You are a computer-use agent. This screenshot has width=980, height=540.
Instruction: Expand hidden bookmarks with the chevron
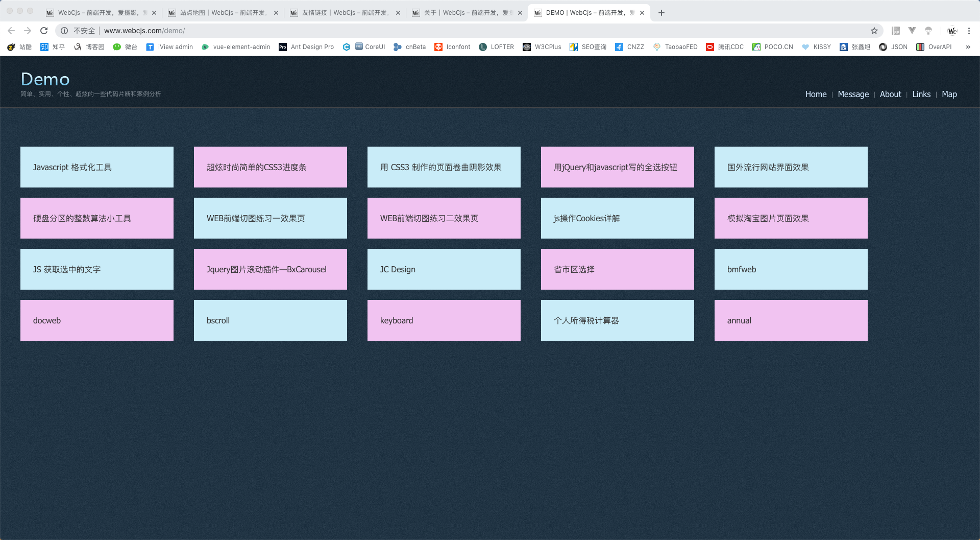click(x=968, y=47)
